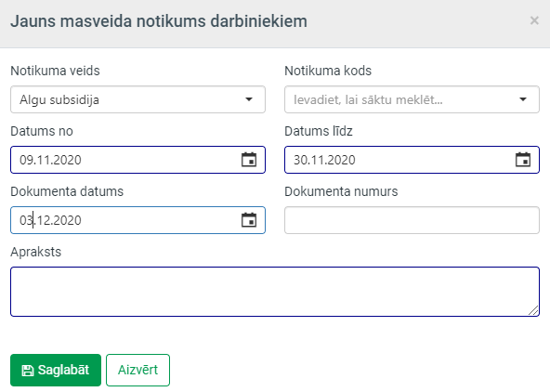Close the dialog with the X icon
Viewport: 550px width, 392px height.
click(x=534, y=20)
